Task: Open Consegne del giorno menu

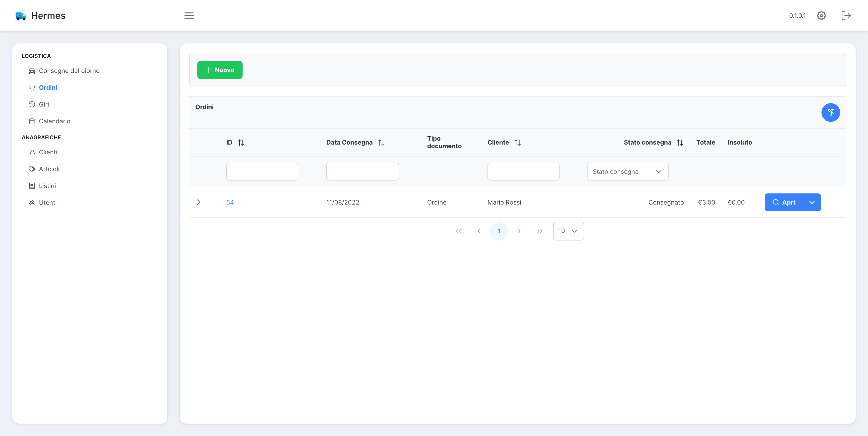Action: [x=69, y=71]
